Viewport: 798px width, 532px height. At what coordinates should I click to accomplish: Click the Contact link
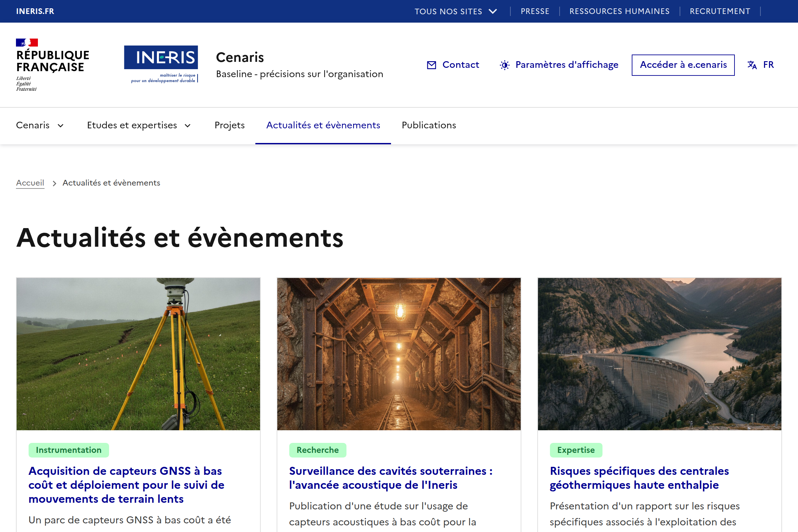point(453,65)
